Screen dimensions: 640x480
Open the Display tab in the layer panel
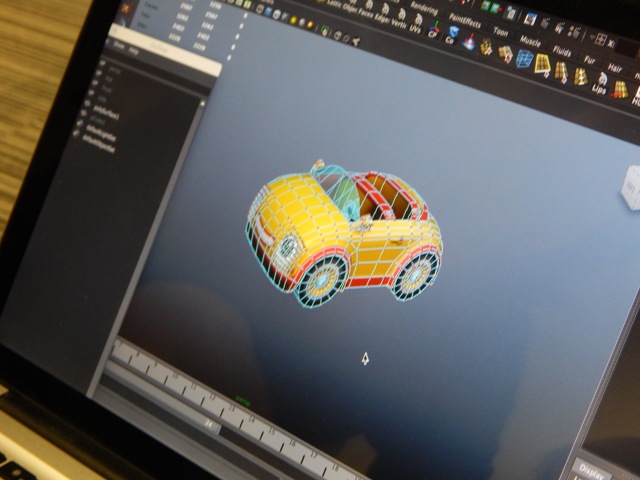(x=591, y=470)
